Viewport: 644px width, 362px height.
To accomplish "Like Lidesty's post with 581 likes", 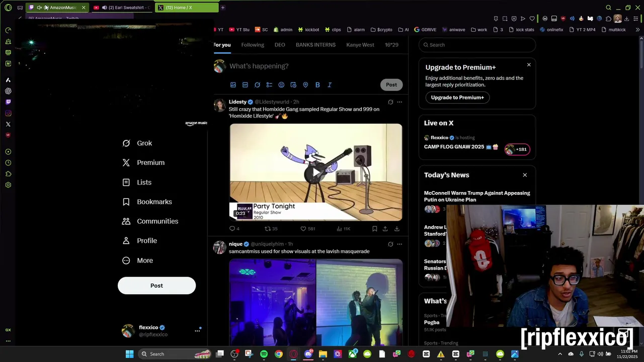I will (x=307, y=229).
